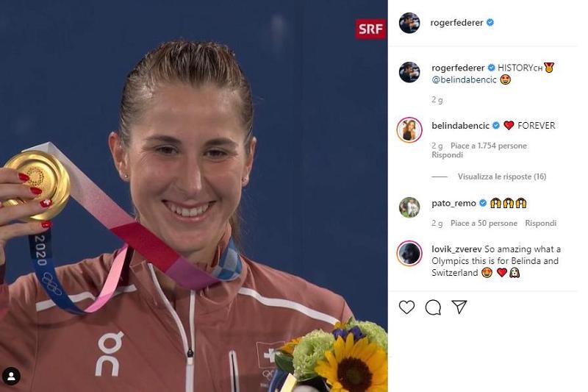This screenshot has width=588, height=392.
Task: Click the post photo of medal winner
Action: point(194,196)
